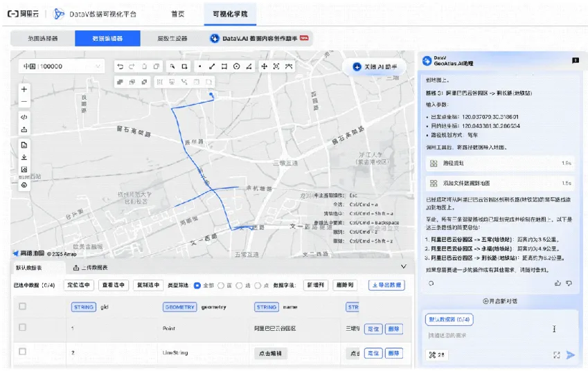
Task: Check the row 2 LineString checkbox
Action: click(x=22, y=351)
